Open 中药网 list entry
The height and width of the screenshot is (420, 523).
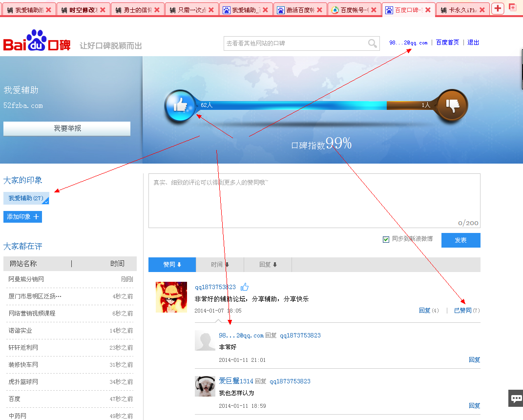tap(18, 416)
